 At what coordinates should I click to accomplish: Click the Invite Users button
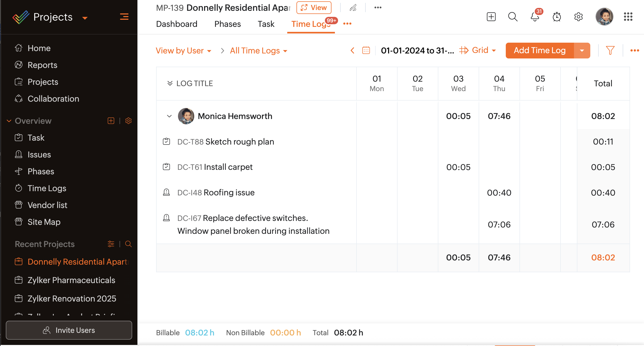point(69,330)
